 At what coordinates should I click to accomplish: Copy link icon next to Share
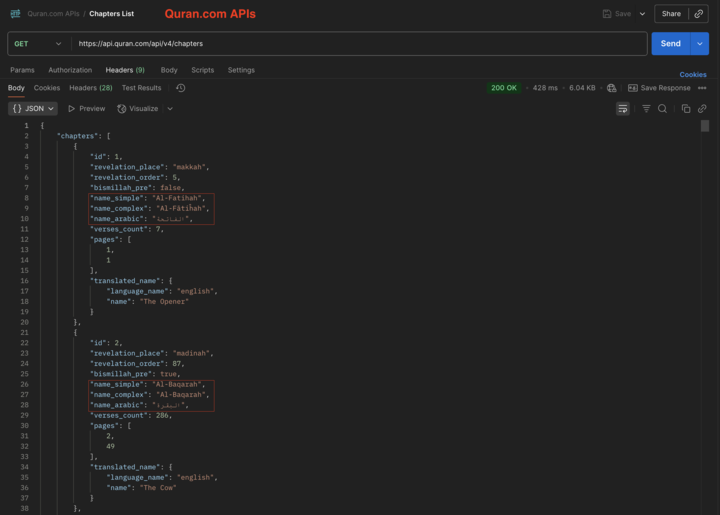click(699, 14)
